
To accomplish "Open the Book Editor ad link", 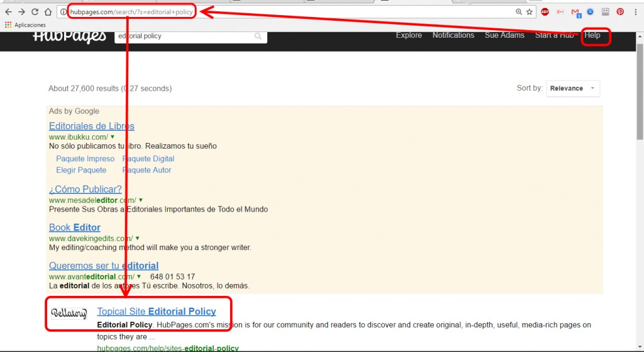I will [x=75, y=227].
